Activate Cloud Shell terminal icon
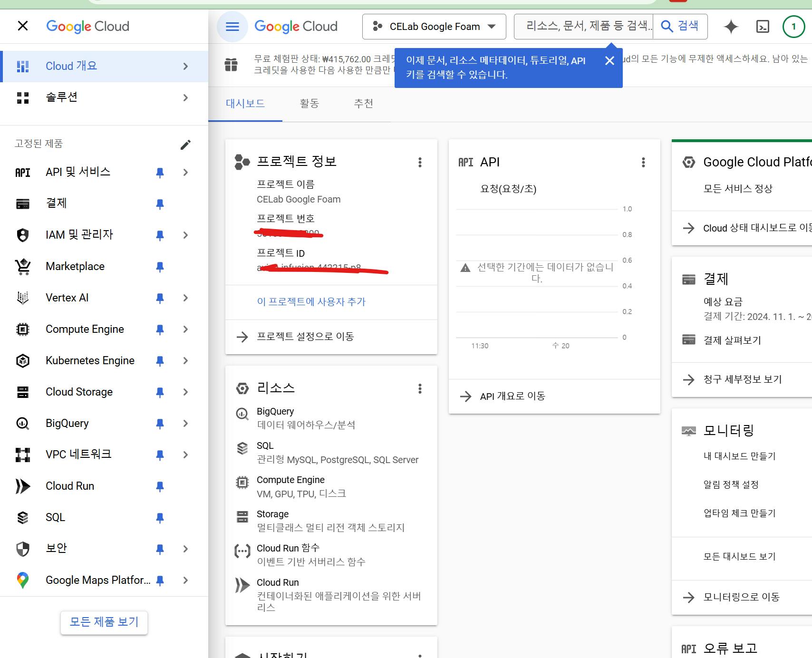The height and width of the screenshot is (658, 812). point(763,27)
